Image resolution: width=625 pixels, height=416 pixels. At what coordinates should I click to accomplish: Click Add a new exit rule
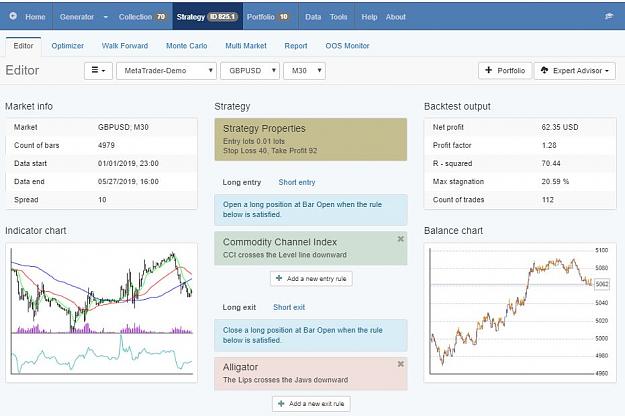(x=311, y=404)
